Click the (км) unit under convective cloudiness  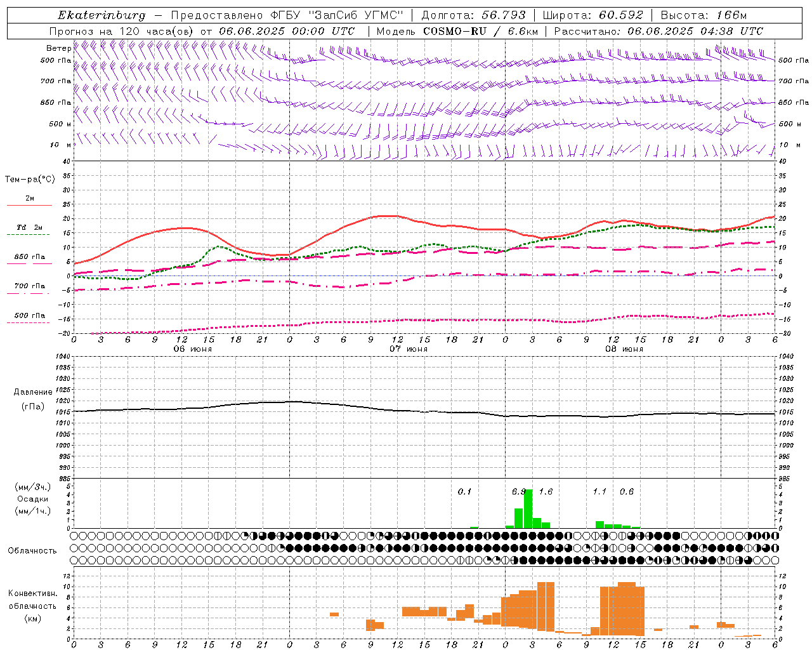tap(33, 618)
